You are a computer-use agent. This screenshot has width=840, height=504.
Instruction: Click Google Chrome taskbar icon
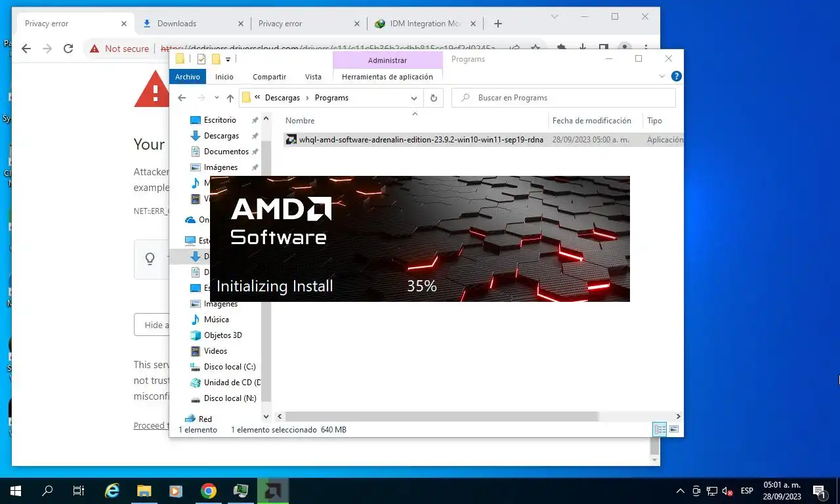coord(209,491)
